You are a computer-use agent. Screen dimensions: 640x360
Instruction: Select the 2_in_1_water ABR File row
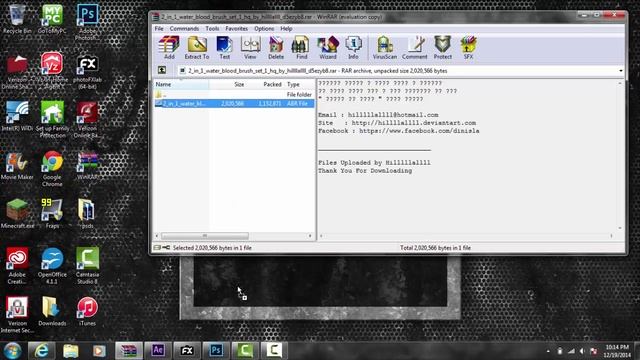tap(234, 104)
